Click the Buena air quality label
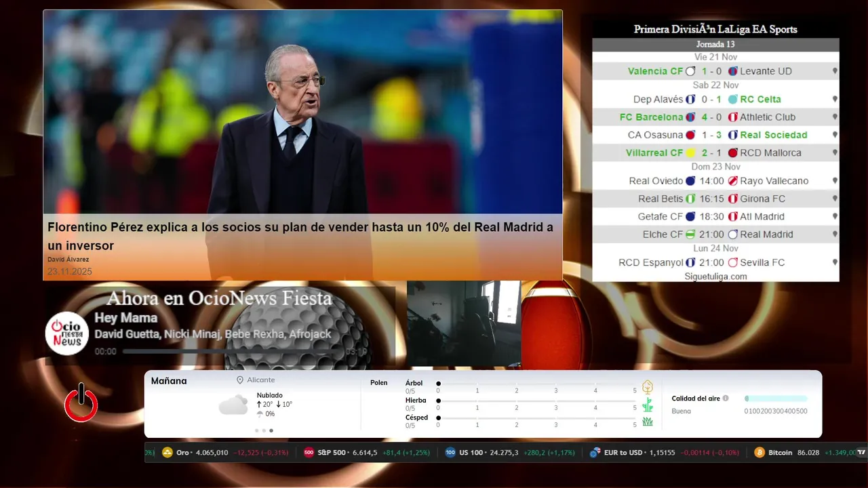868x488 pixels. click(682, 411)
